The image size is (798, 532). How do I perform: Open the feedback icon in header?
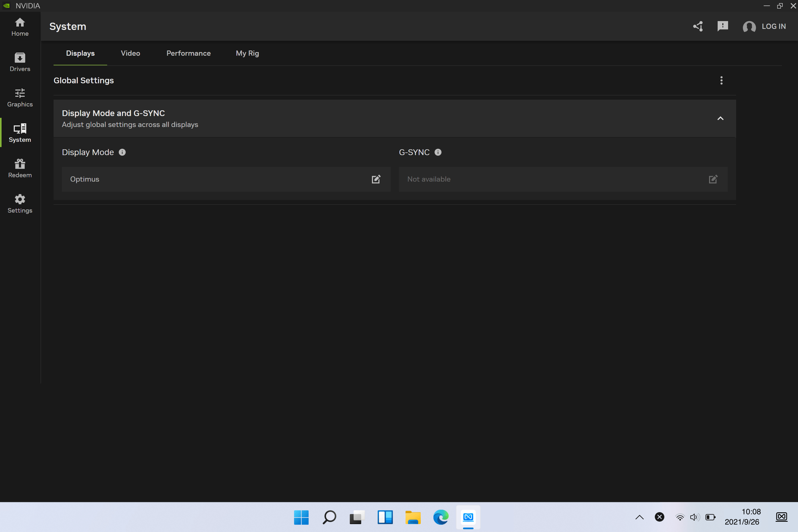point(723,27)
